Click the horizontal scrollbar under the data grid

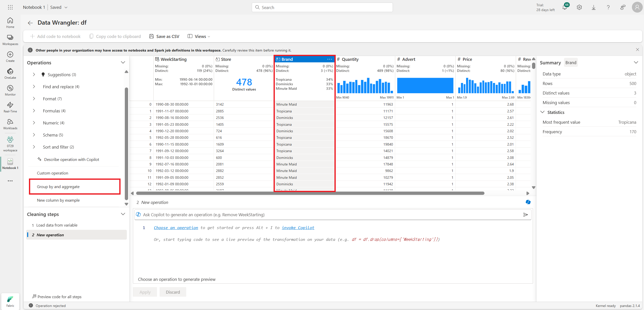(310, 193)
